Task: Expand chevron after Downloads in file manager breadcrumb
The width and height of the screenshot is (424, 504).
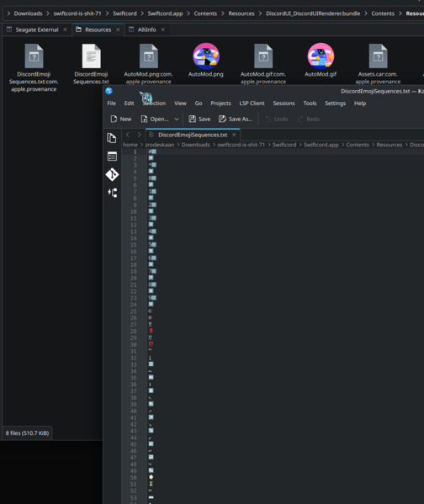Action: pyautogui.click(x=48, y=13)
